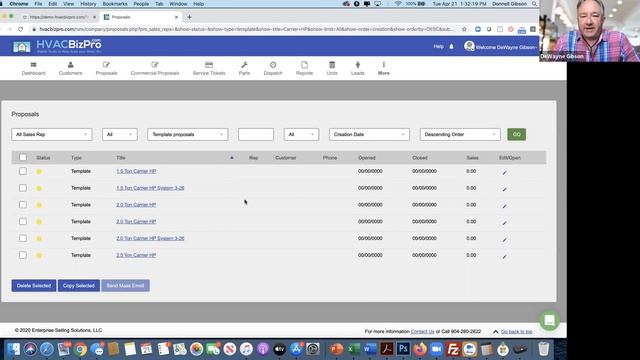Edit the 1.5 Ton Carrier HP template pencil

(x=504, y=172)
